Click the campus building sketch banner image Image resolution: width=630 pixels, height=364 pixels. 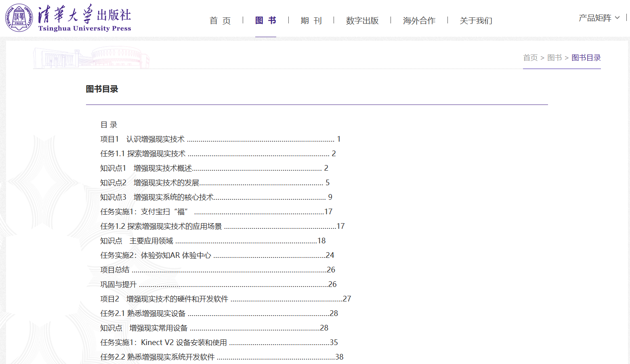click(x=91, y=58)
